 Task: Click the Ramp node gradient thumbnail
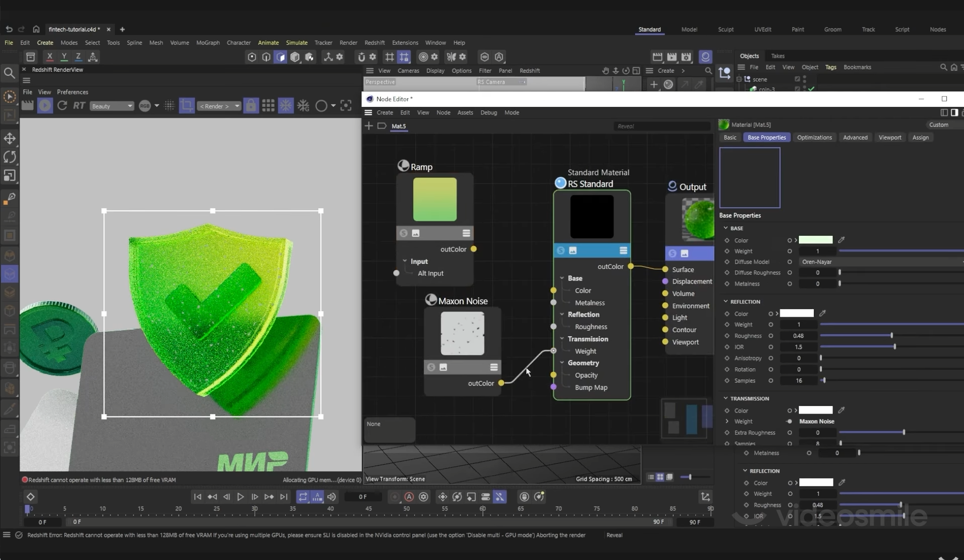tap(435, 200)
